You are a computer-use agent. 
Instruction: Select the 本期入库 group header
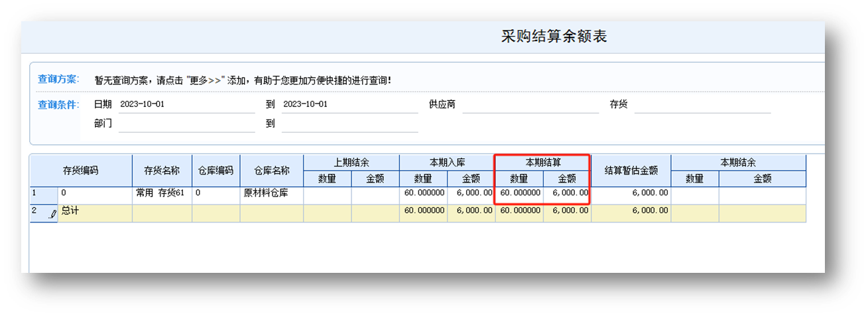pyautogui.click(x=447, y=163)
